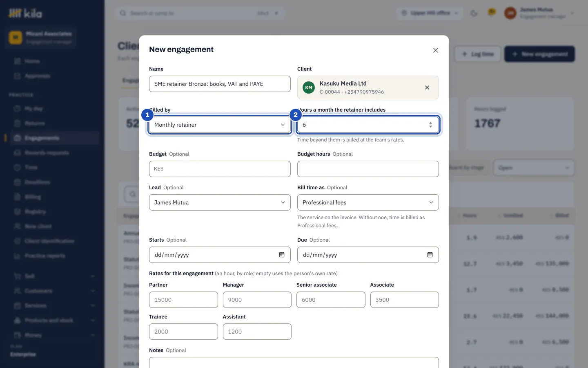Open the Billed by dropdown
Viewport: 588px width, 368px height.
[220, 125]
